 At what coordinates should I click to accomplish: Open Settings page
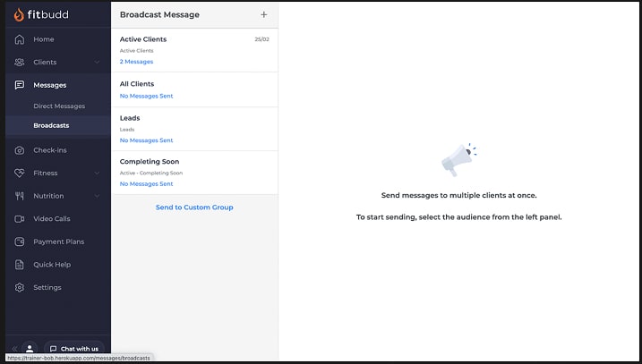point(58,287)
